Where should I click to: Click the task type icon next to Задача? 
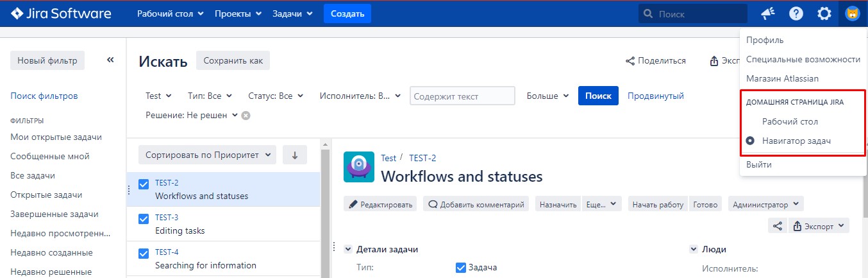pyautogui.click(x=461, y=268)
